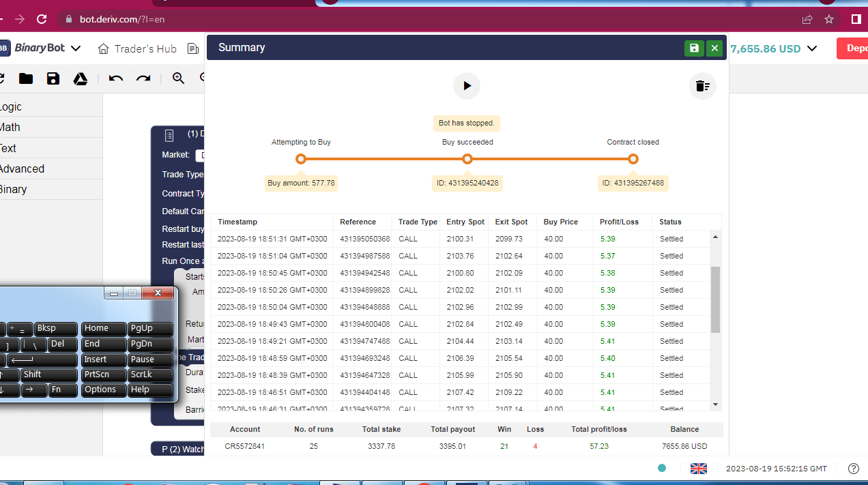This screenshot has width=868, height=485.
Task: Open the Google Drive icon
Action: point(81,78)
